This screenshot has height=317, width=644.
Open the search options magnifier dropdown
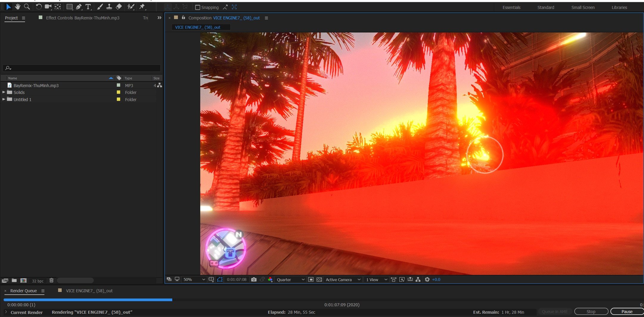point(8,68)
